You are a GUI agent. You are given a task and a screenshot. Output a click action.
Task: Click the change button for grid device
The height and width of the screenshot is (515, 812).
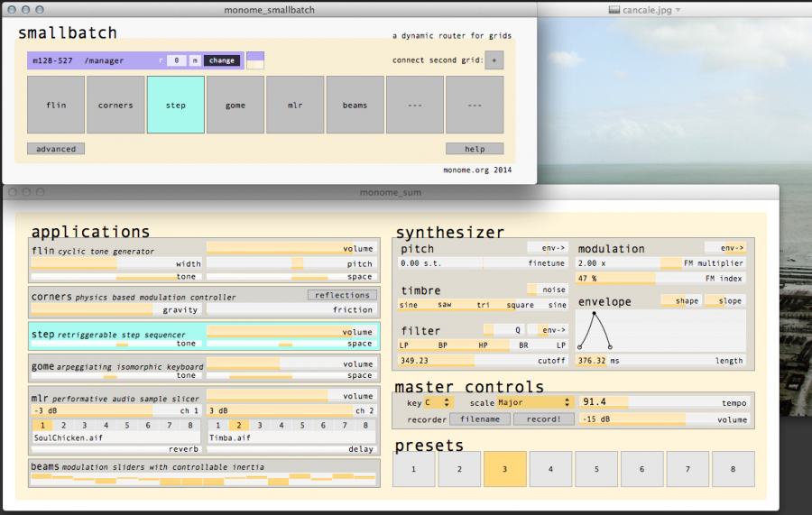222,60
